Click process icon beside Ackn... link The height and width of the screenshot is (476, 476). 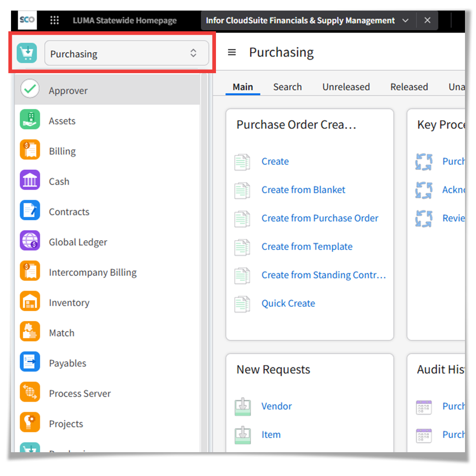coord(424,190)
